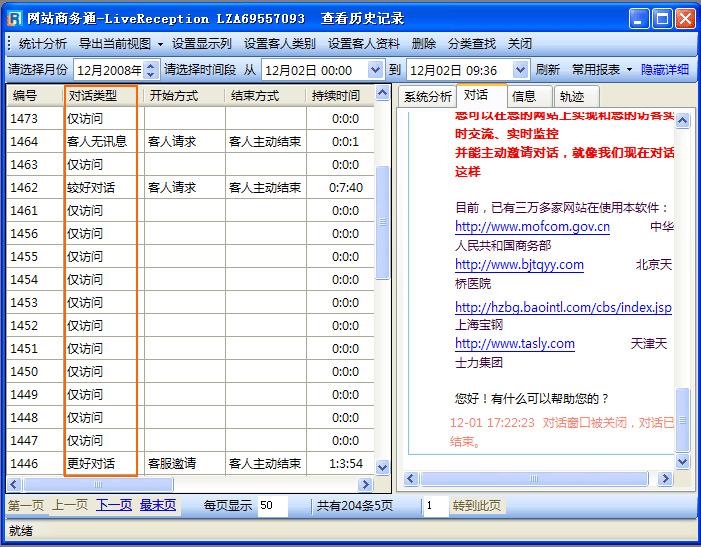
Task: Expand the start time dropdown arrow
Action: (x=375, y=70)
